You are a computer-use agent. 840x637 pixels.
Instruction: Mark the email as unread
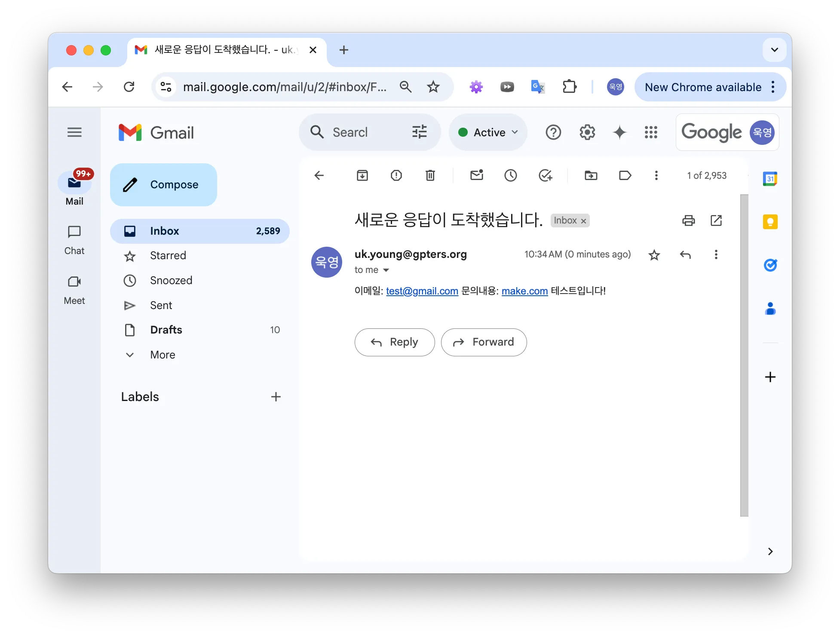point(477,175)
